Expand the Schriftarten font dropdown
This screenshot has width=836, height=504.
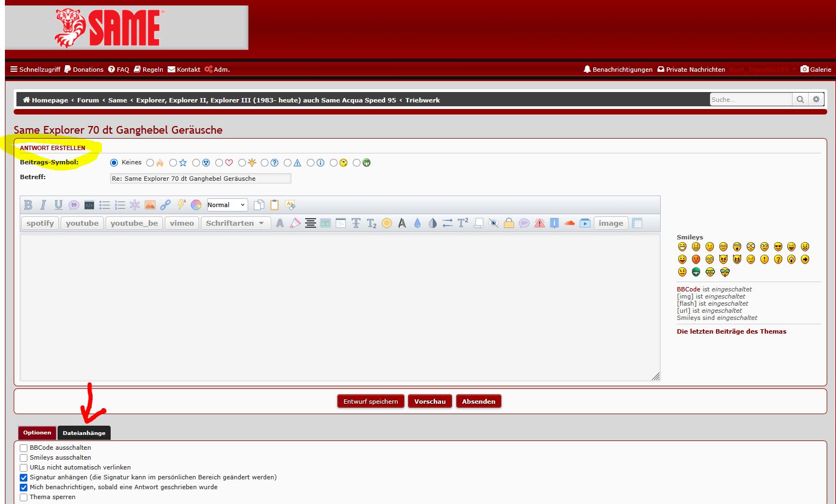point(236,223)
